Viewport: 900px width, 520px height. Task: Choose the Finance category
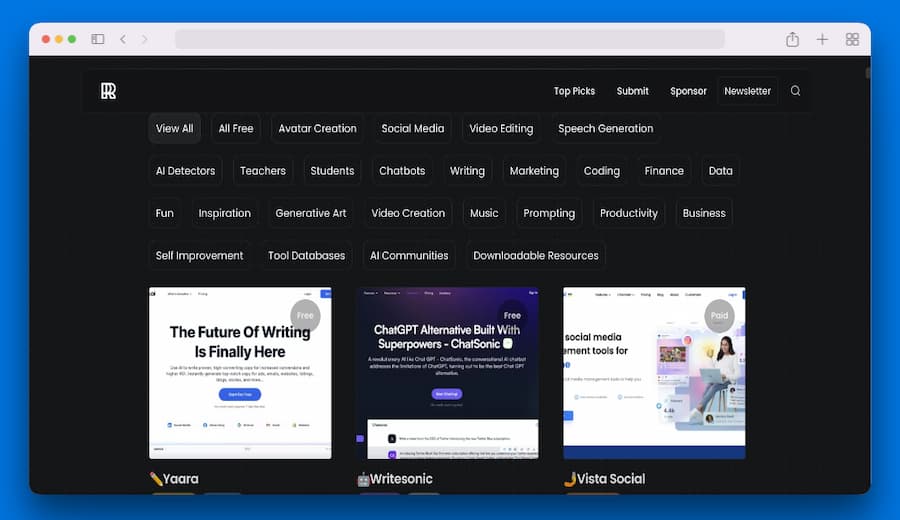[x=664, y=171]
